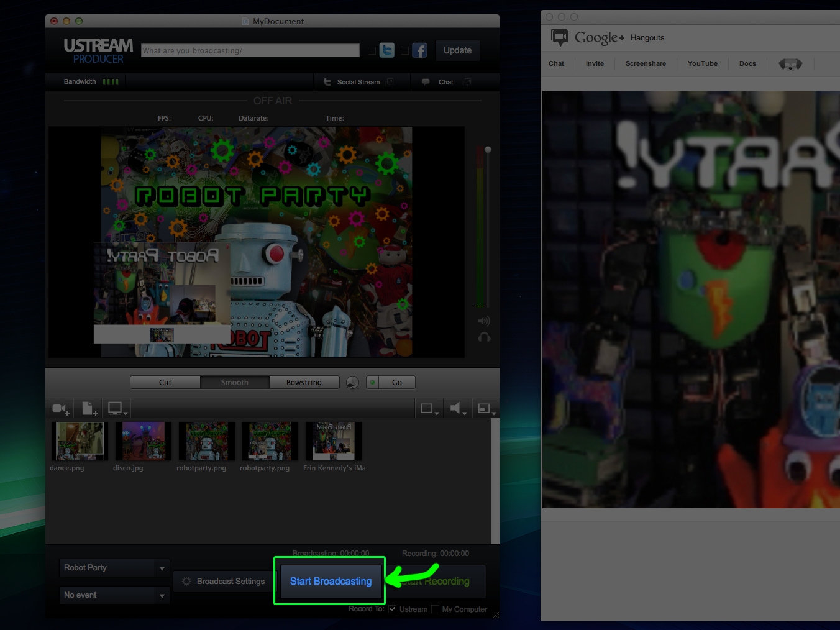Click Invite in Hangouts toolbar
The width and height of the screenshot is (840, 630).
click(x=595, y=63)
